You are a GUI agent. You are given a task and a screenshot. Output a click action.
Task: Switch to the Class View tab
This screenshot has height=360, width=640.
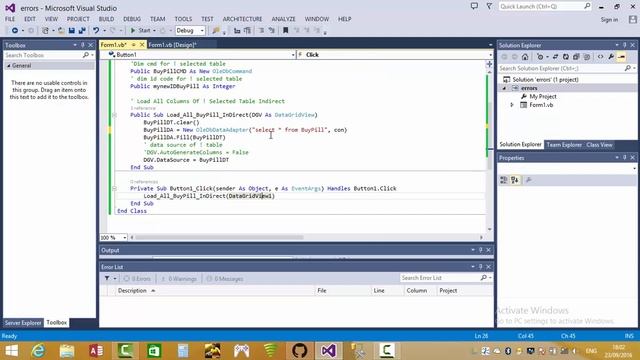(599, 145)
